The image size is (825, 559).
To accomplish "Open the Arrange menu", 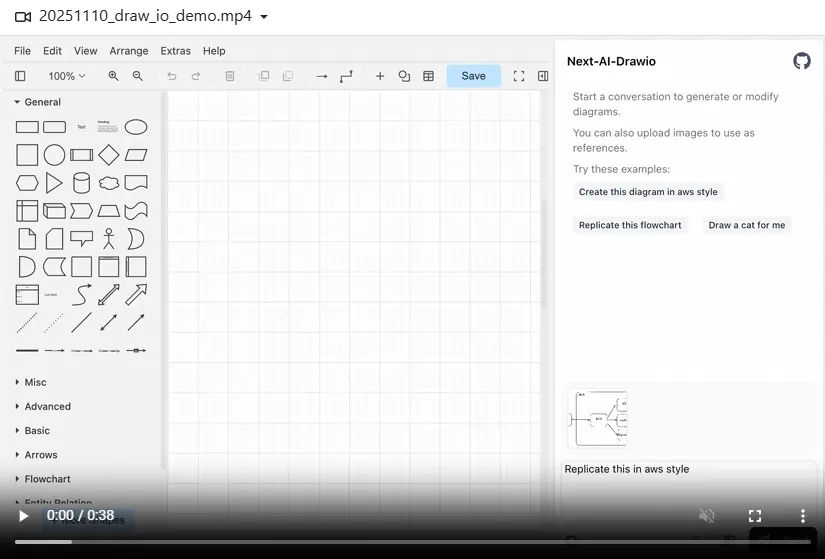I will [129, 51].
